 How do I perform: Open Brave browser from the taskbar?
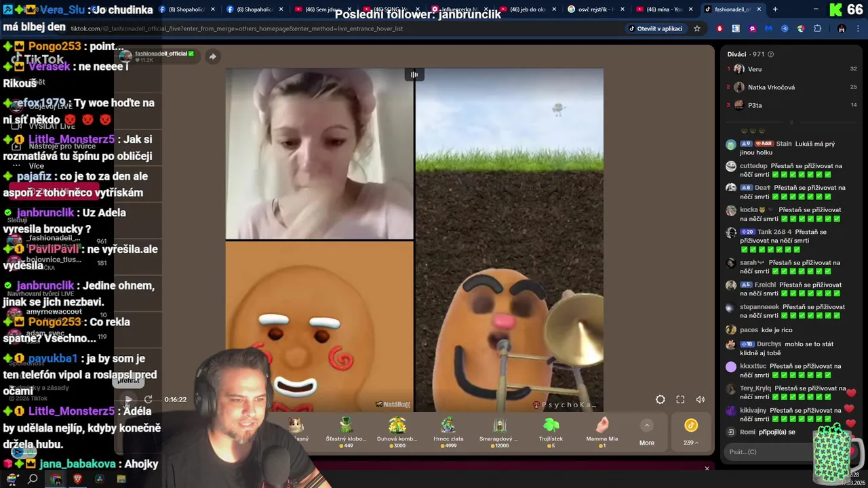77,479
